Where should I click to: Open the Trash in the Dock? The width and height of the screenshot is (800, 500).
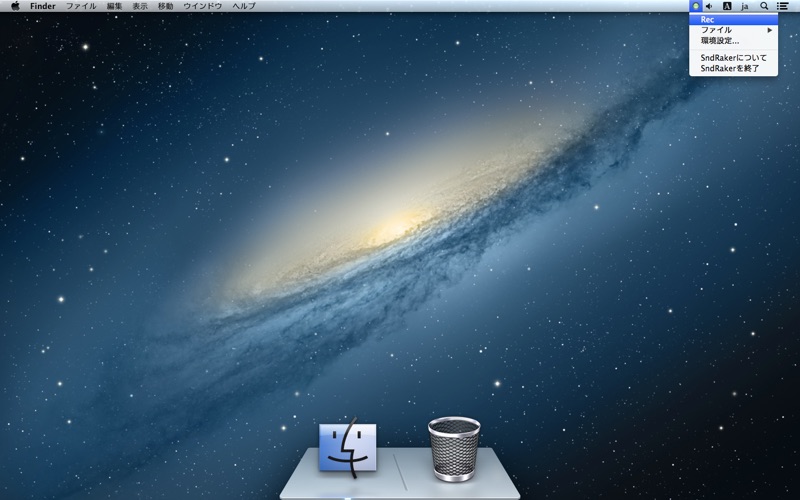click(x=454, y=449)
